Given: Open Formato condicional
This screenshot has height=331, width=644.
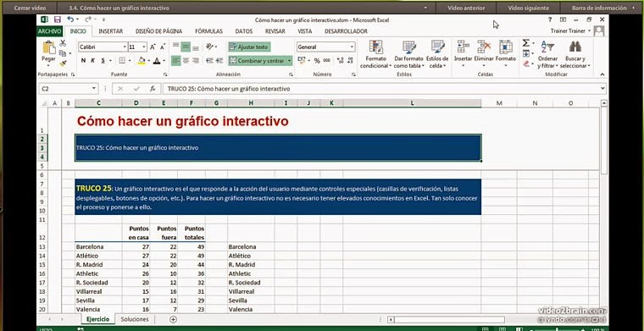Looking at the screenshot, I should (x=375, y=54).
